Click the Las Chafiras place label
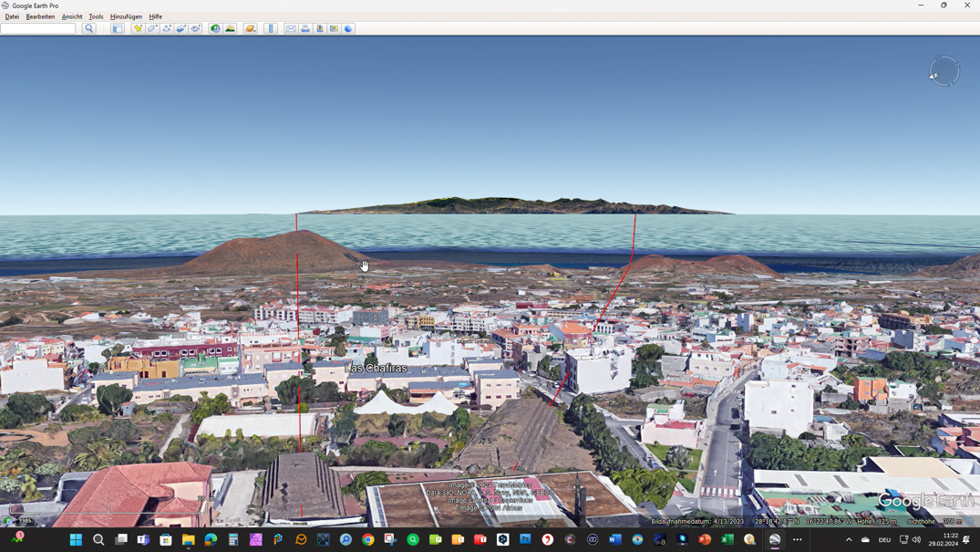This screenshot has width=980, height=552. [x=377, y=368]
